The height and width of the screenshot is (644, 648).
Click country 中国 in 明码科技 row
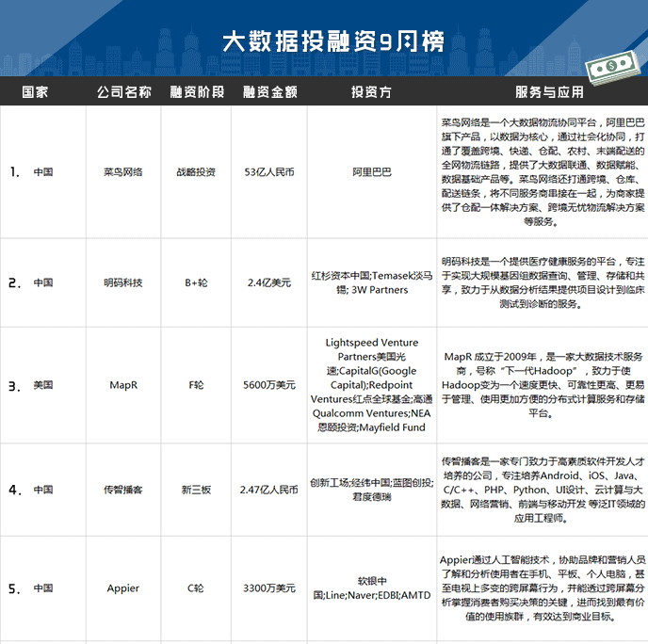click(x=43, y=282)
